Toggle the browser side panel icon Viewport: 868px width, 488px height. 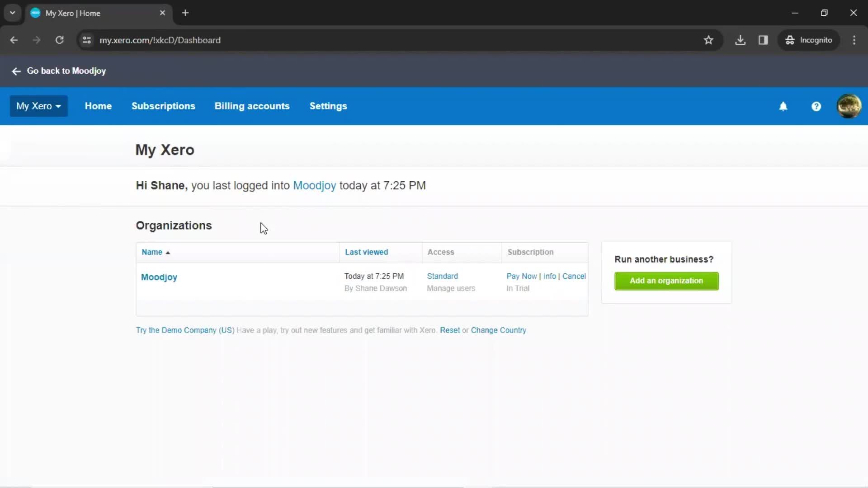pyautogui.click(x=763, y=40)
